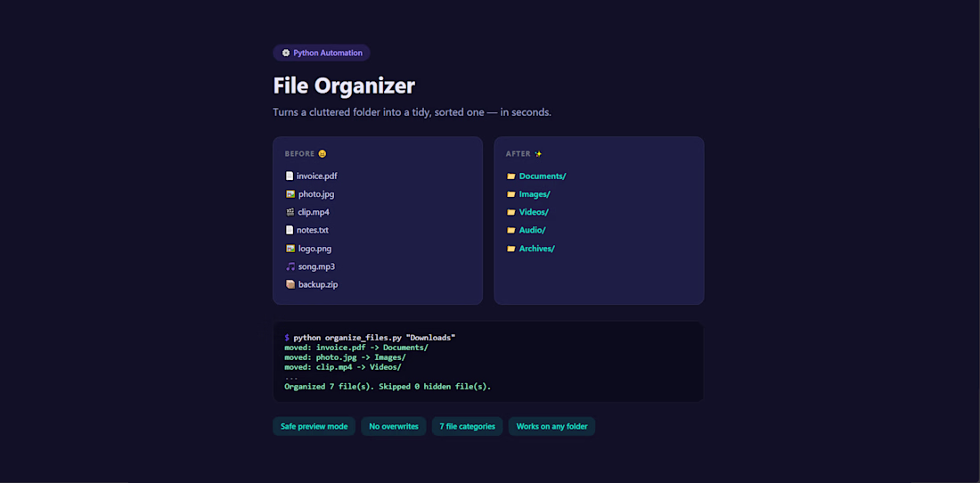
Task: Click the song.mp3 music note icon
Action: point(290,266)
